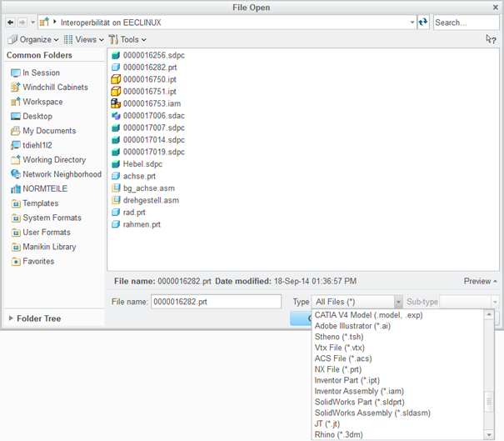Select file 0000017007.sdpc
This screenshot has height=441, width=504.
[x=147, y=128]
